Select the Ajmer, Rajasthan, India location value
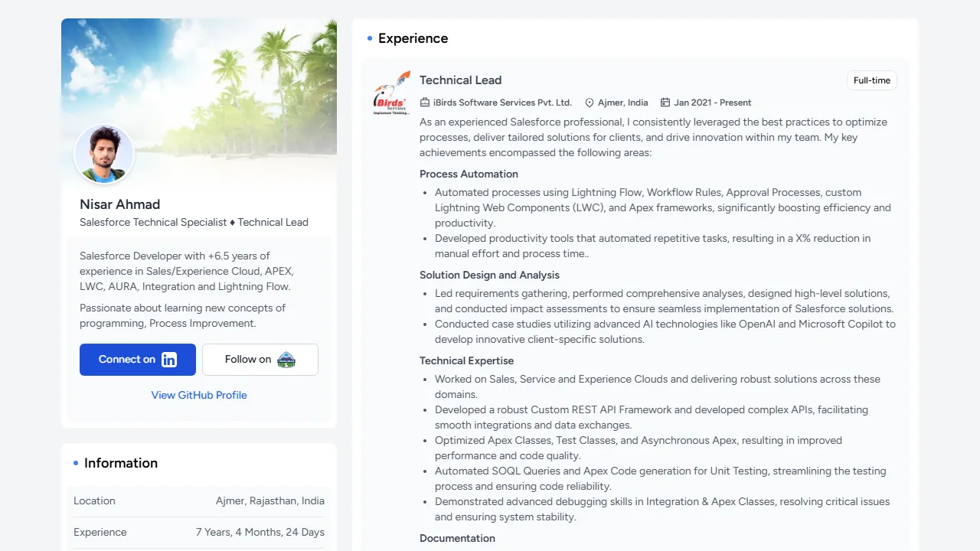 click(x=269, y=500)
